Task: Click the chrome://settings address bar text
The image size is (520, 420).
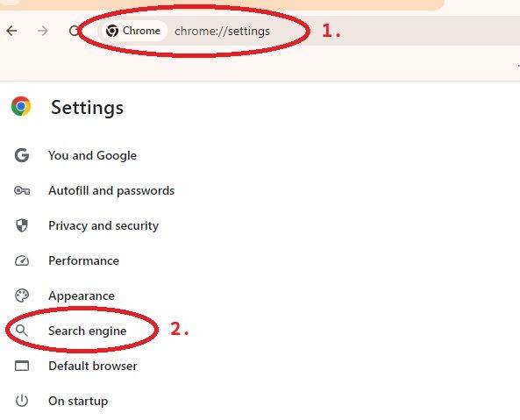Action: (x=222, y=32)
